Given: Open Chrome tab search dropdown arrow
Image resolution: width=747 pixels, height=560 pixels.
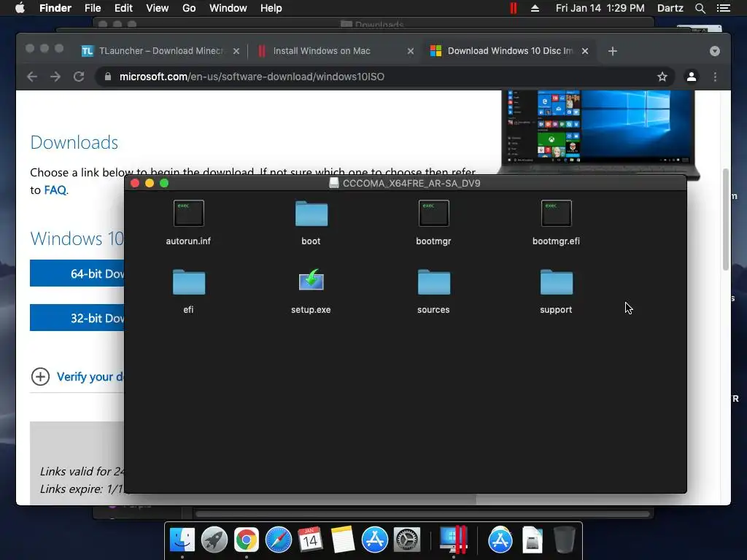Looking at the screenshot, I should [715, 51].
